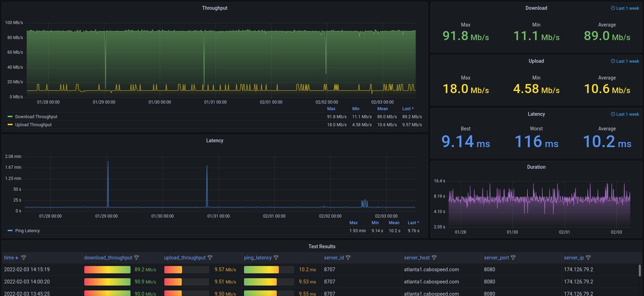Click Download Min value 11.1 Mb/s
Screen dimensions: 644x296
point(536,36)
